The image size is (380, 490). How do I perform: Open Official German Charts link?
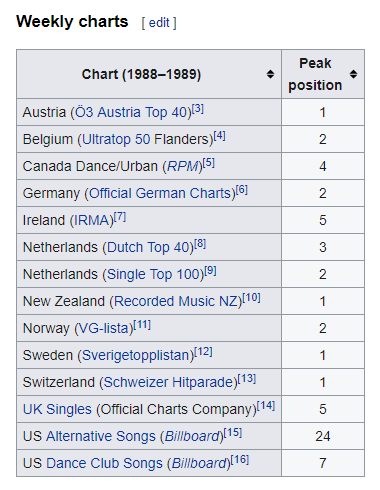tap(160, 193)
